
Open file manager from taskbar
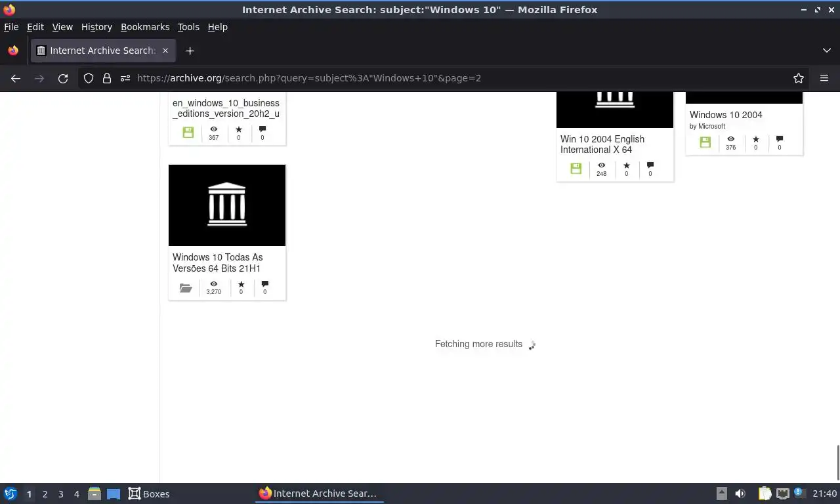(x=94, y=494)
